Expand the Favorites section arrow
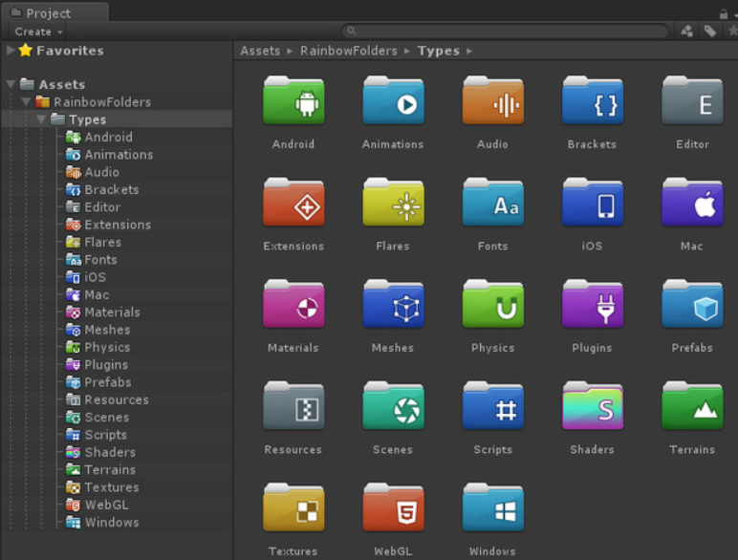 10,50
